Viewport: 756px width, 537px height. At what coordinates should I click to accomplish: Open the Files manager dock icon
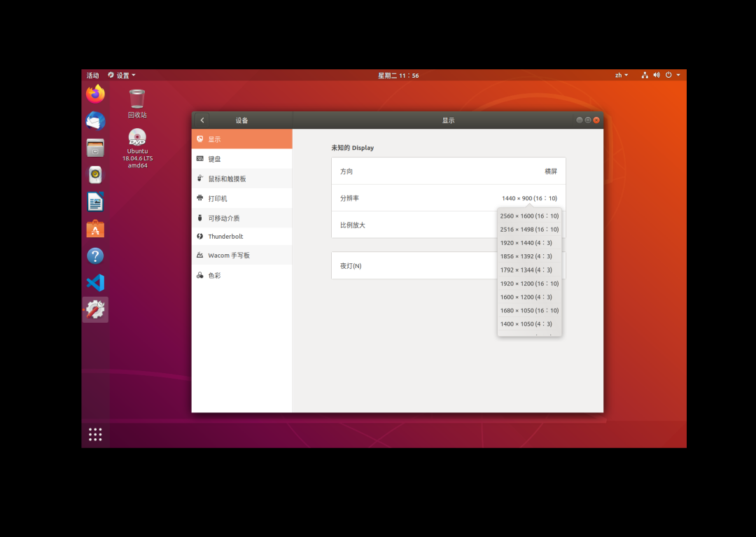tap(95, 148)
